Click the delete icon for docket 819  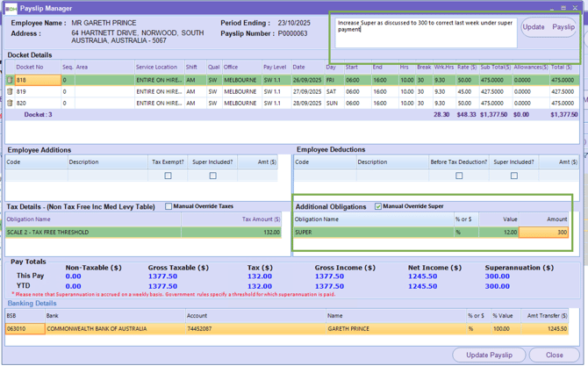[x=11, y=91]
